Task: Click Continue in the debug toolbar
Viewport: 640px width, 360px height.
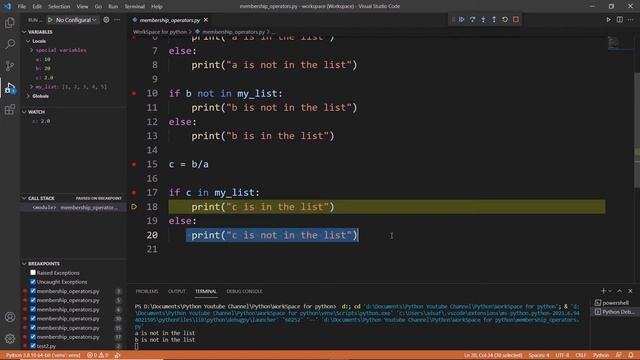Action: click(x=462, y=19)
